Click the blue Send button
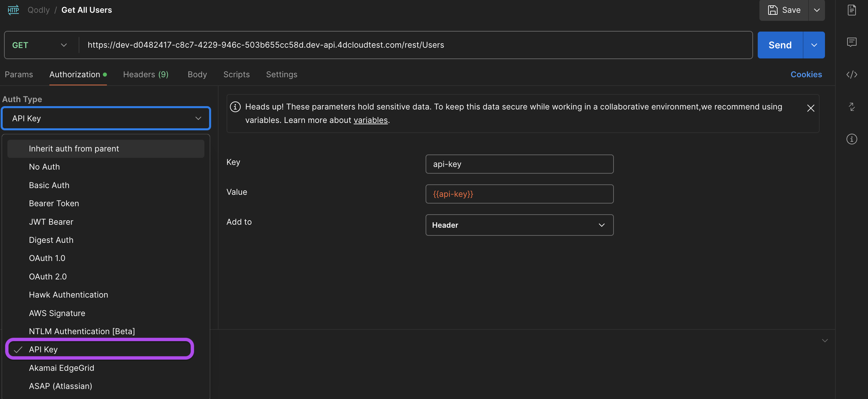Image resolution: width=868 pixels, height=399 pixels. coord(780,45)
